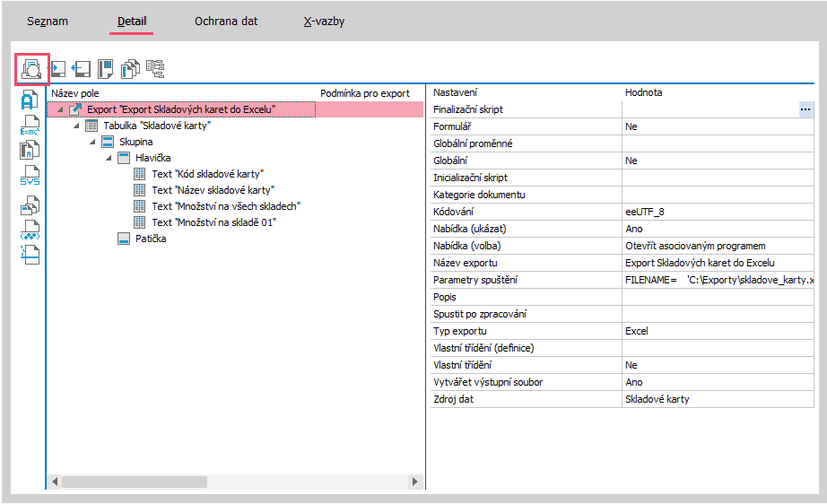Screen dimensions: 827x504
Task: Open the Seznam tab
Action: point(48,22)
